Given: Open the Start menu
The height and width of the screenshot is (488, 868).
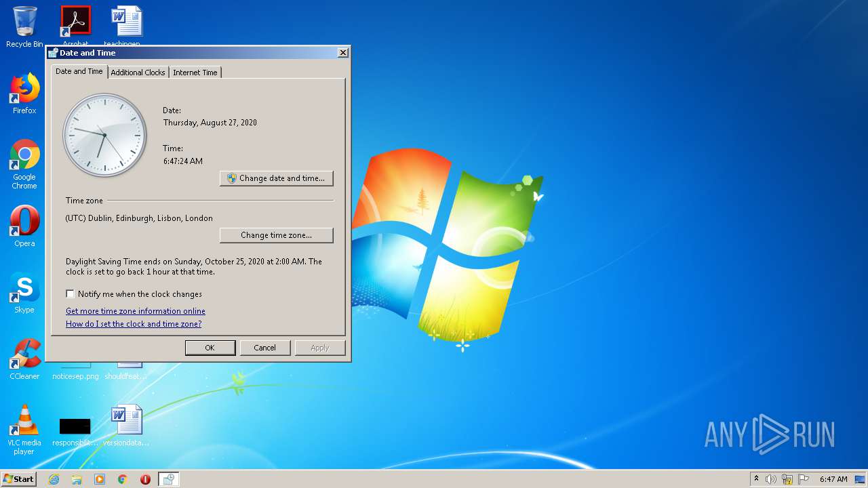Looking at the screenshot, I should click(18, 479).
